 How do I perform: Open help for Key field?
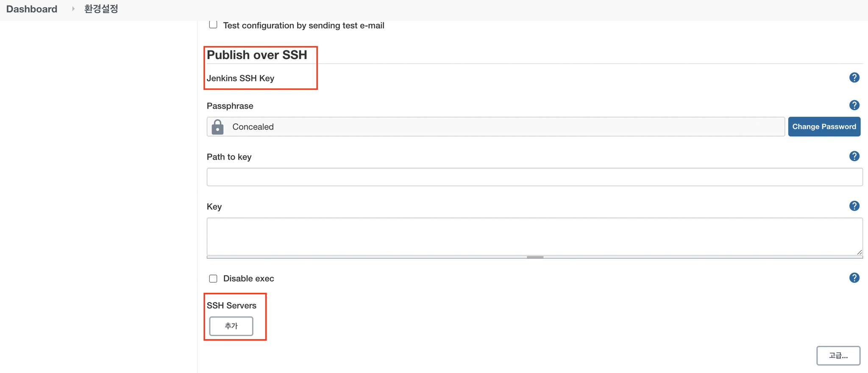tap(854, 206)
